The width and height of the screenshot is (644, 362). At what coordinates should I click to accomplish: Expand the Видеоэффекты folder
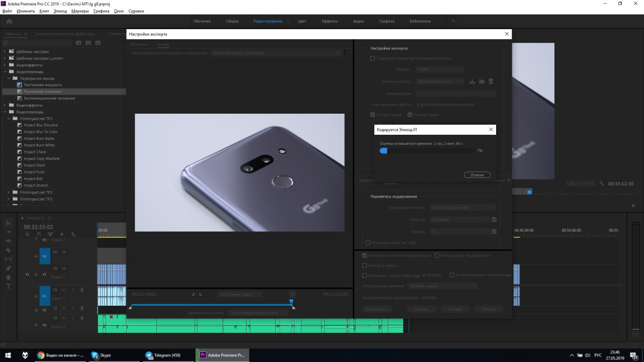tap(5, 105)
